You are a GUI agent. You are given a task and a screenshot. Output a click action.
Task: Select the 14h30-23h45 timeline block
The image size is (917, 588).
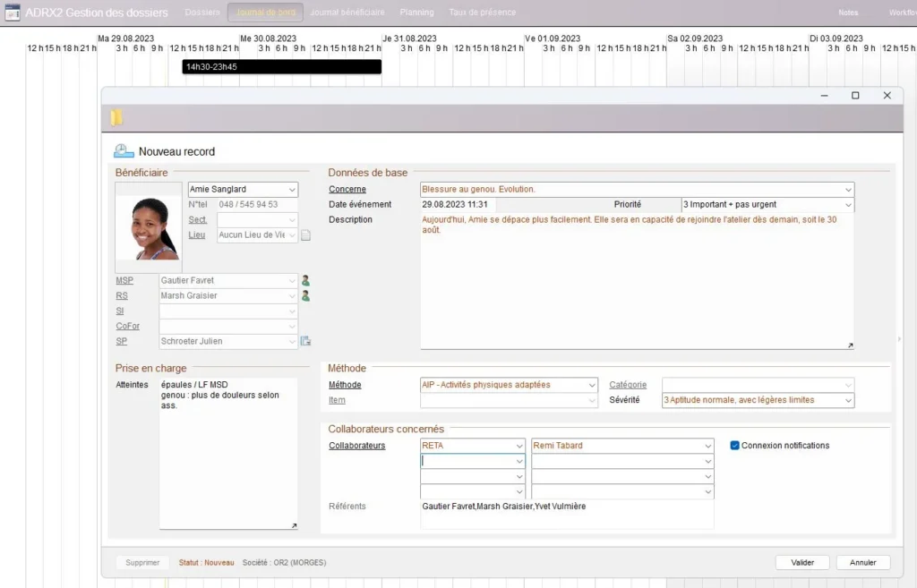click(282, 66)
